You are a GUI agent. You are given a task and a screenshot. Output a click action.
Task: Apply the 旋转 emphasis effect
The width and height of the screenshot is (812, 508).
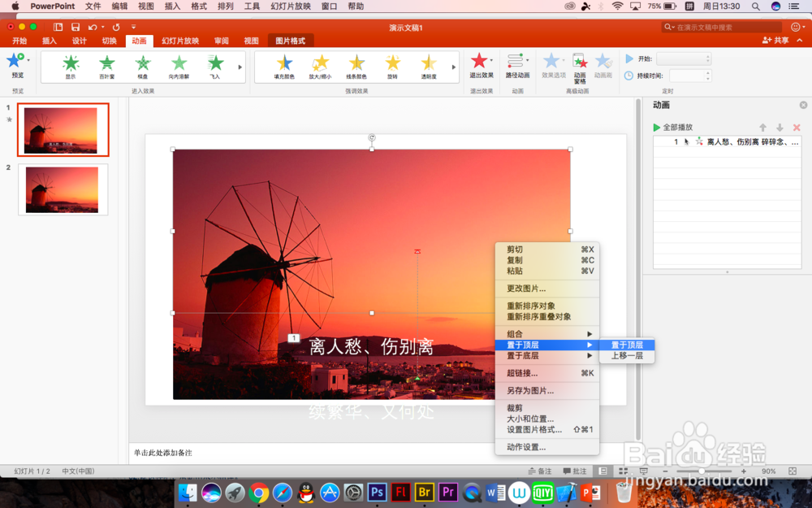click(x=392, y=67)
